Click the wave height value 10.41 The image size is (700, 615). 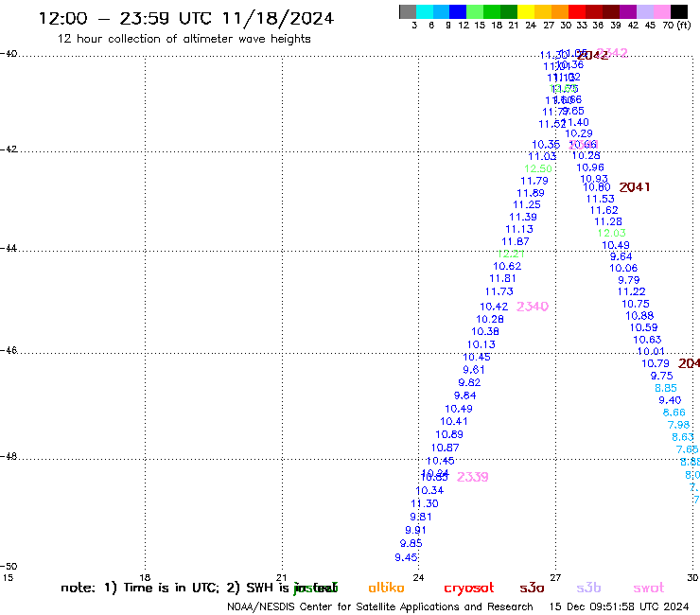[454, 421]
